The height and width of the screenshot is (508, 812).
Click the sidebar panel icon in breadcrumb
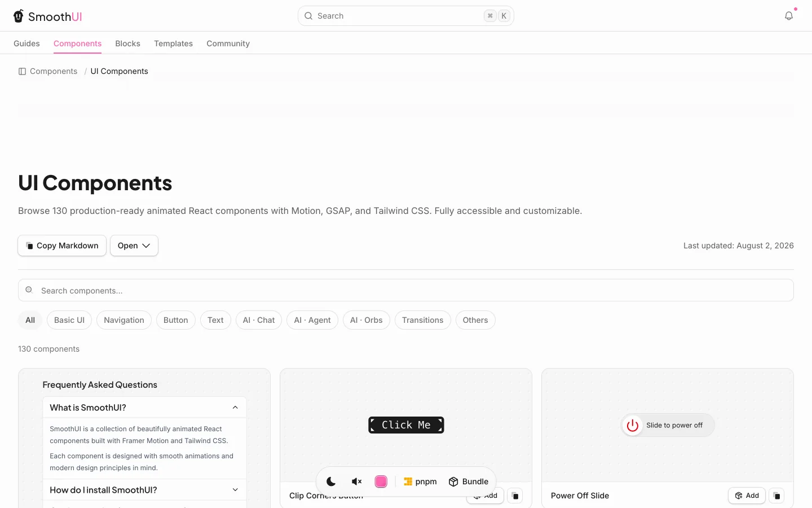click(x=23, y=71)
